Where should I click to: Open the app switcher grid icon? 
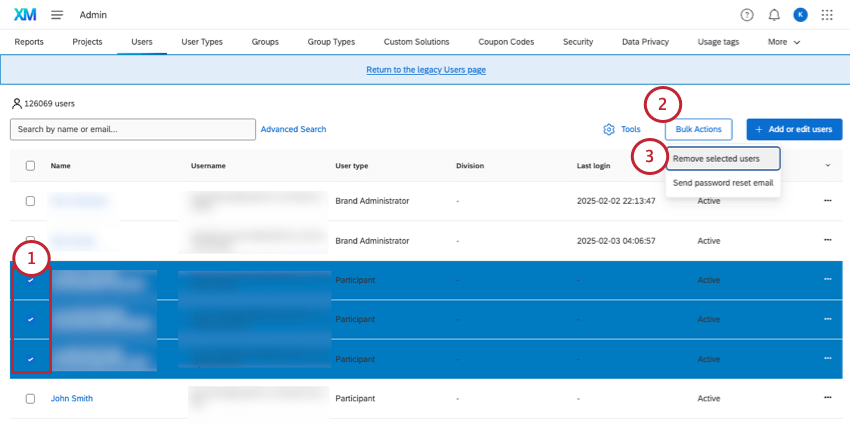point(827,15)
